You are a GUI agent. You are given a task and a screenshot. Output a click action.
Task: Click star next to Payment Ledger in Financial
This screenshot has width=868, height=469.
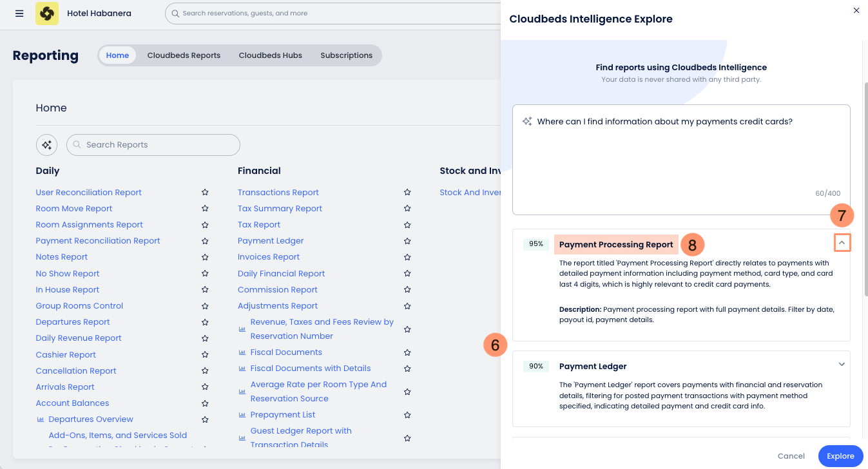(407, 241)
